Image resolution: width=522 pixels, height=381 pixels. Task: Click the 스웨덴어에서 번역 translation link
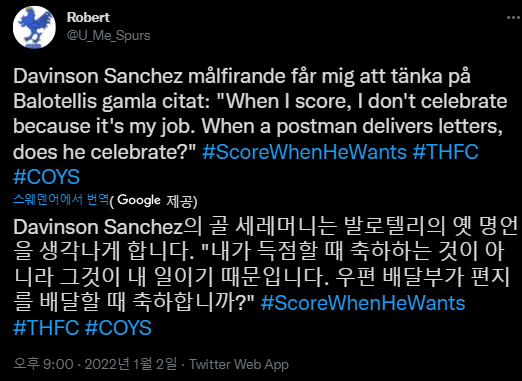(x=61, y=200)
